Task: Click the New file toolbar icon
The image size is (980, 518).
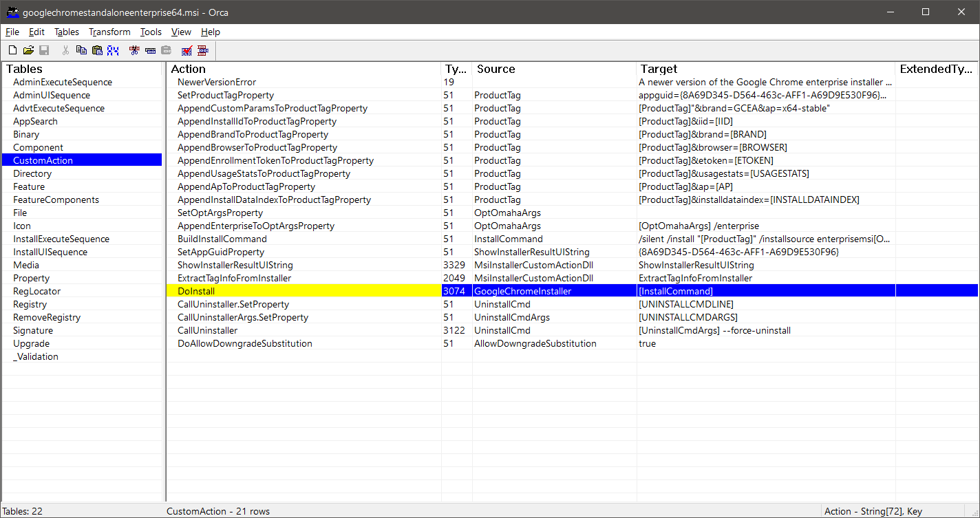Action: (x=12, y=50)
